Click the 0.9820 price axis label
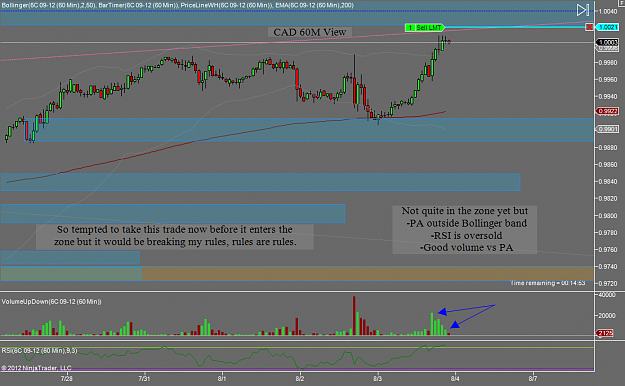This screenshot has width=625, height=386. point(608,199)
